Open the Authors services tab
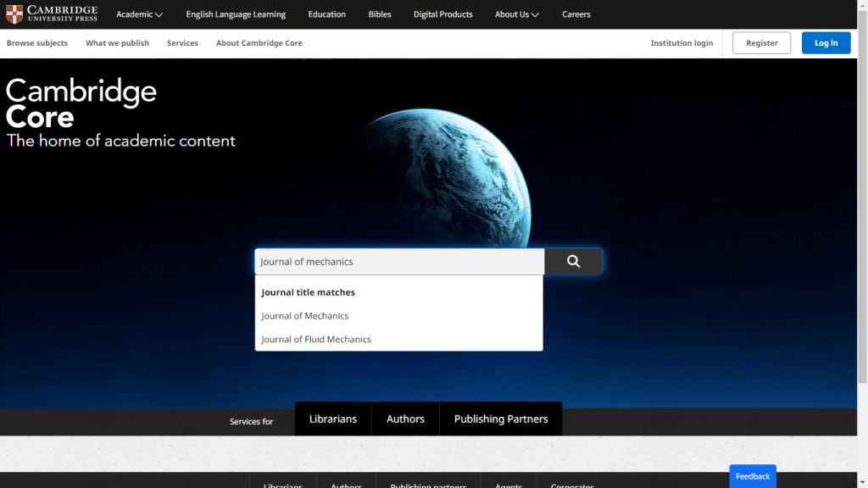This screenshot has height=488, width=868. click(x=405, y=419)
